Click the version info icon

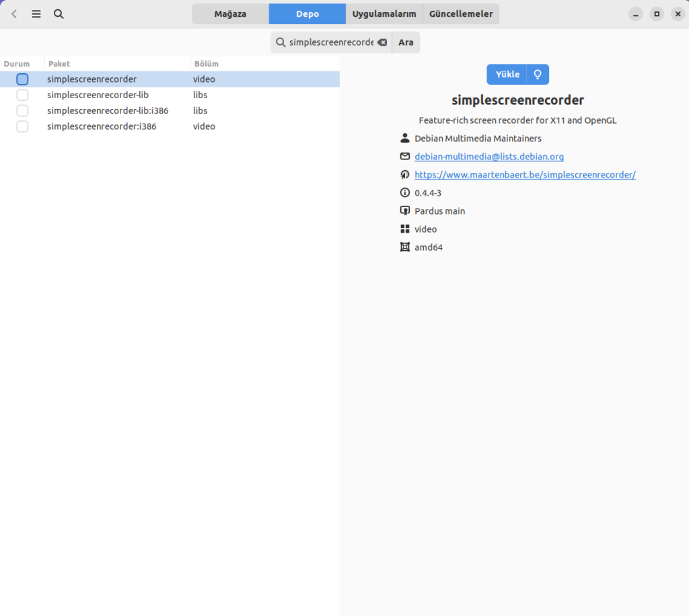click(404, 193)
